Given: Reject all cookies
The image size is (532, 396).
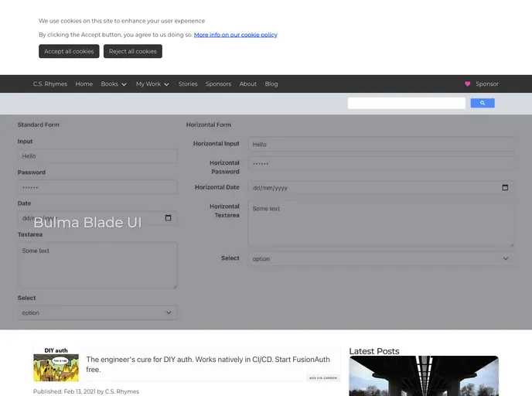Looking at the screenshot, I should (133, 51).
